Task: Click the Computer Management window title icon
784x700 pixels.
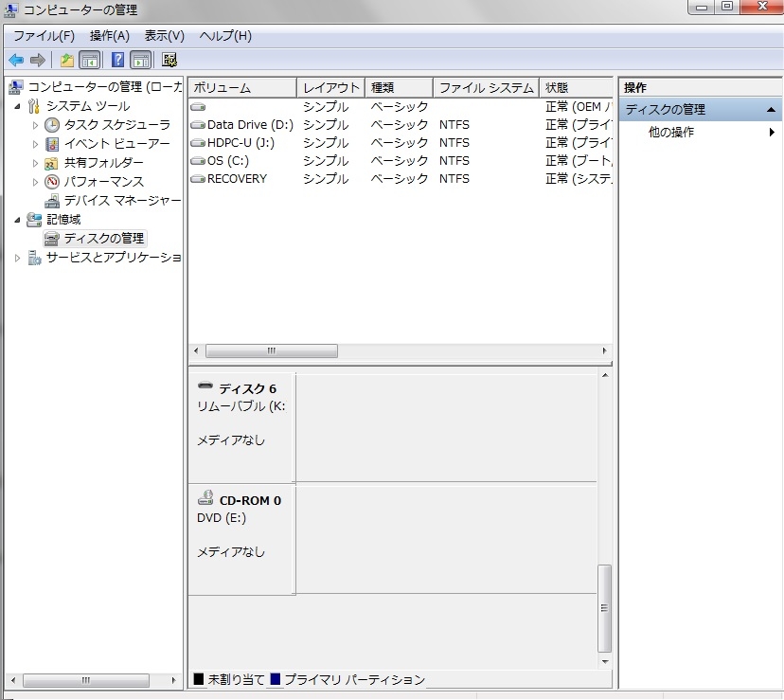Action: [11, 9]
